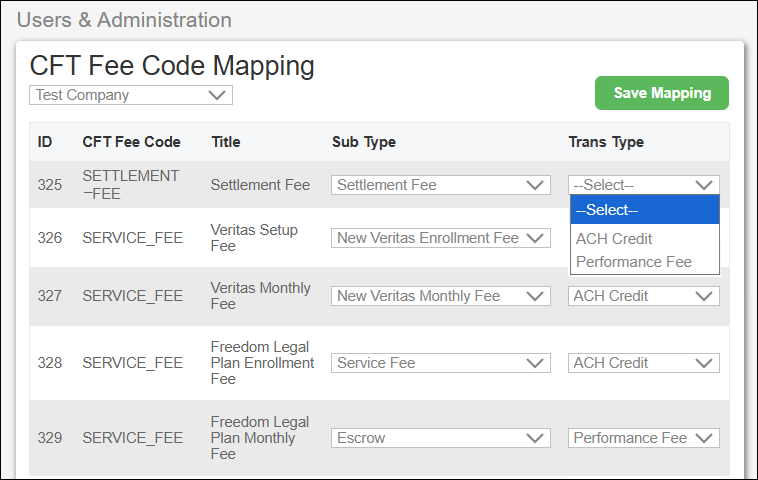Click SERVICE_FEE code in row 326
The height and width of the screenshot is (480, 758).
coord(132,238)
